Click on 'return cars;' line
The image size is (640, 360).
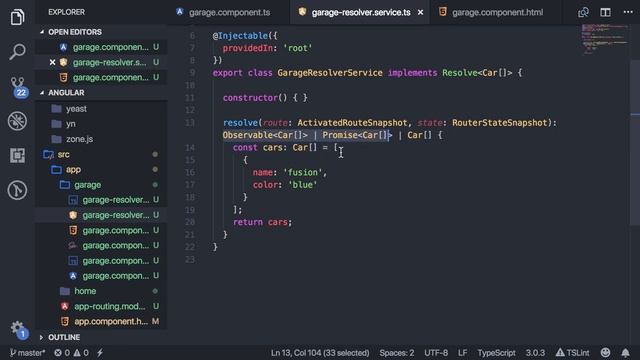tap(262, 222)
